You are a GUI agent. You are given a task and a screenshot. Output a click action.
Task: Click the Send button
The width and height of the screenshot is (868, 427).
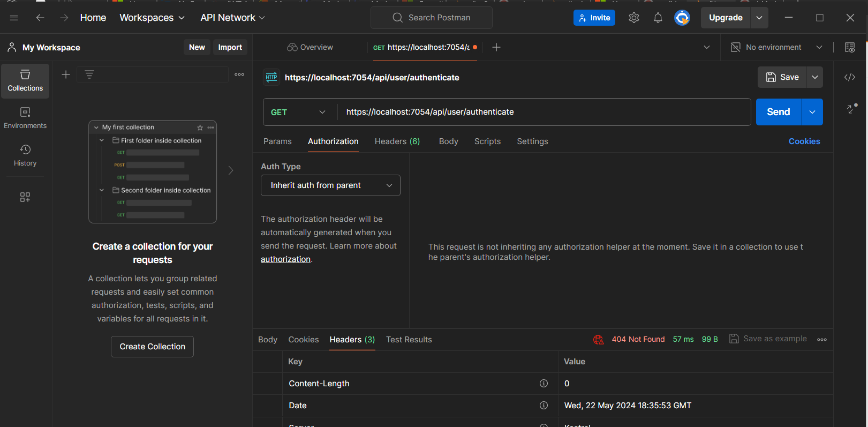click(779, 112)
